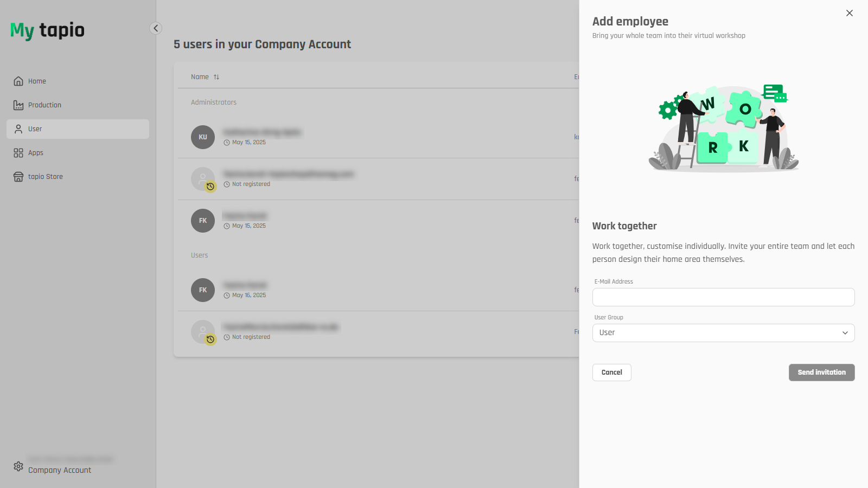Open Company Account gear icon
Image resolution: width=868 pixels, height=488 pixels.
pos(18,466)
